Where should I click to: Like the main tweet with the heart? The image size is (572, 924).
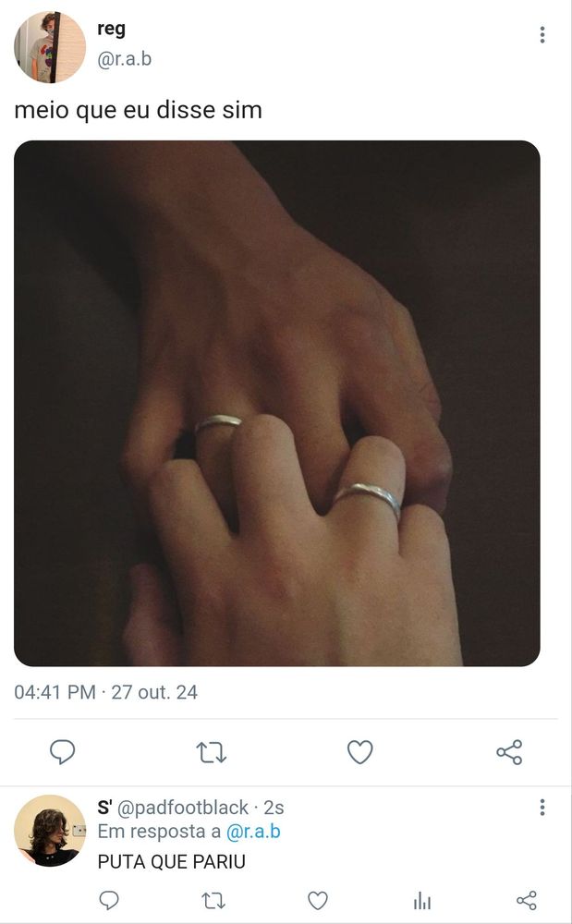pos(360,752)
